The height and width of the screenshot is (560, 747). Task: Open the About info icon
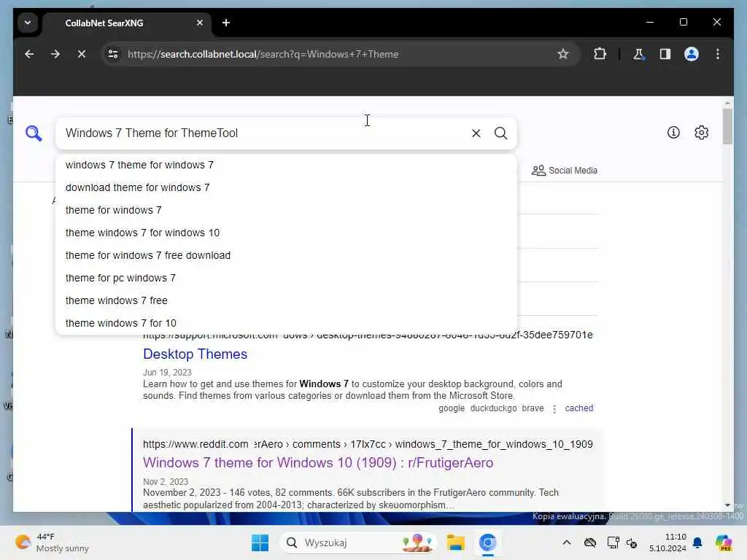[673, 133]
